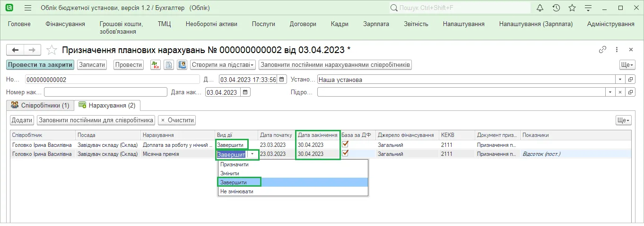Open ТМЦ section menu
Image resolution: width=644 pixels, height=226 pixels.
tap(164, 24)
